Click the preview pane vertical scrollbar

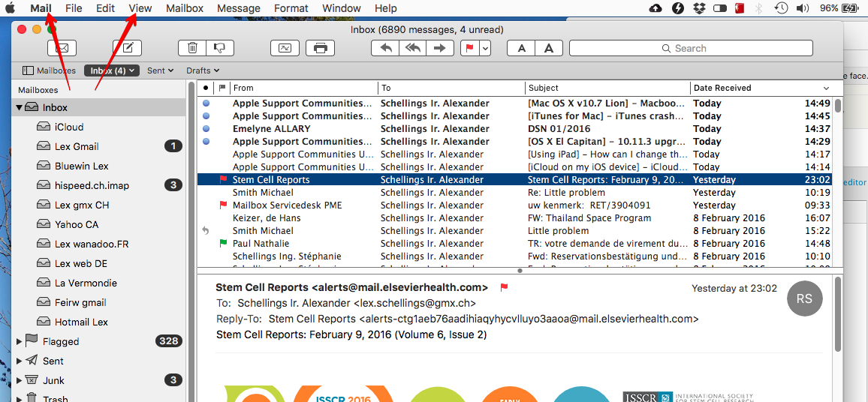[838, 314]
